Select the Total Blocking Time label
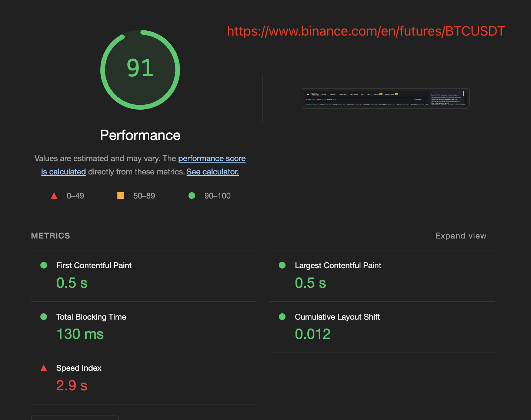Screen dimensions: 531x420 point(91,317)
